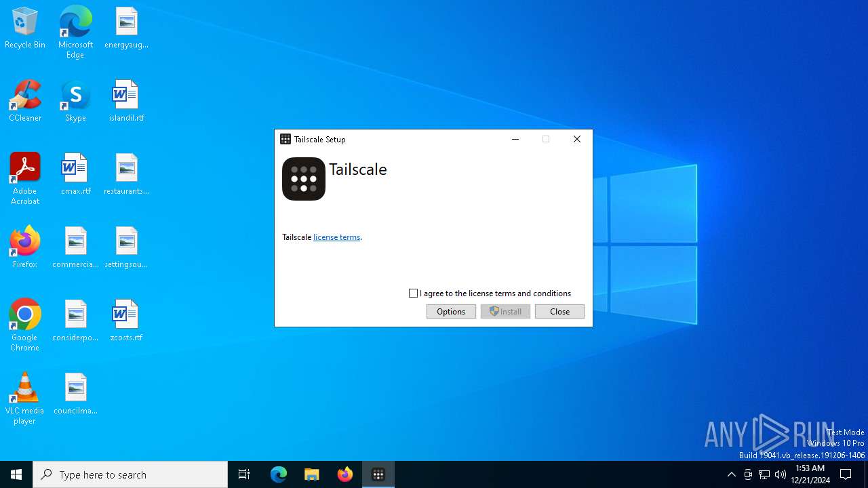Screen dimensions: 868x488
Task: Click the 'Tailscale' heading text
Action: [x=358, y=169]
